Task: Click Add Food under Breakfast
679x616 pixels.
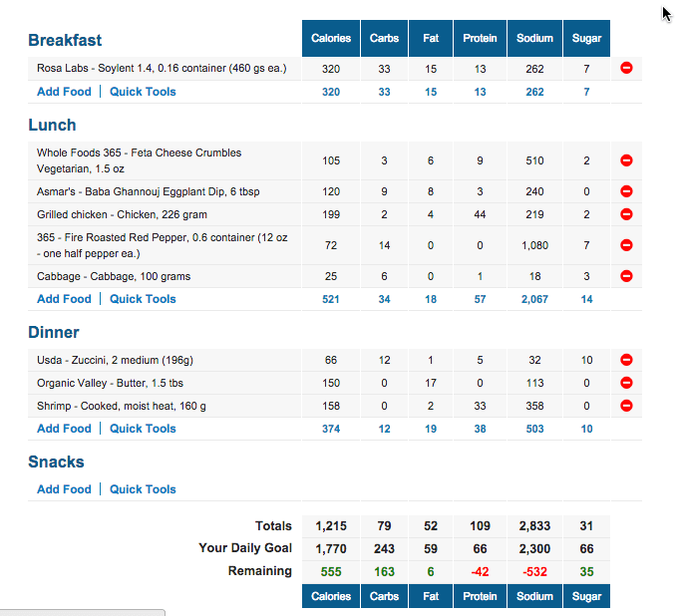Action: click(64, 92)
